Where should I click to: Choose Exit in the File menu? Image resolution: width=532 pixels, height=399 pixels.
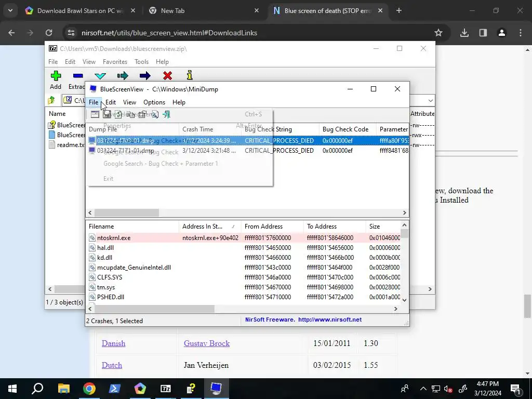click(x=108, y=179)
